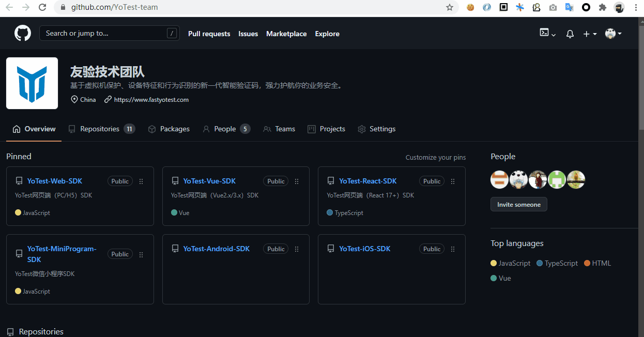Click drag handle on YoTest-MiniProgram-SDK card
The image size is (644, 337).
coord(141,254)
